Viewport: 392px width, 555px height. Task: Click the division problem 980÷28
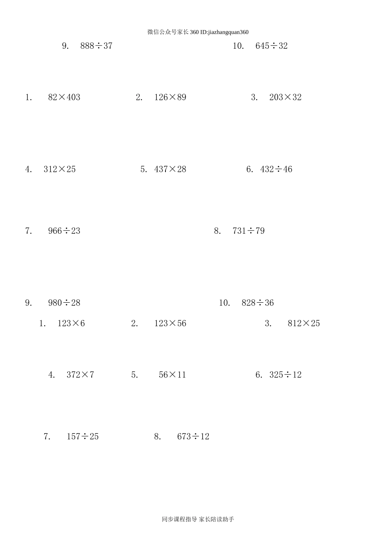(64, 303)
